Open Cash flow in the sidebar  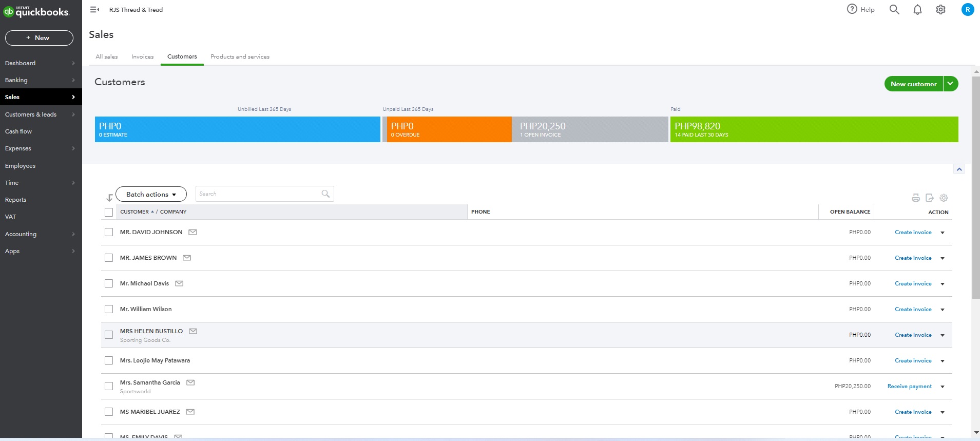coord(41,131)
